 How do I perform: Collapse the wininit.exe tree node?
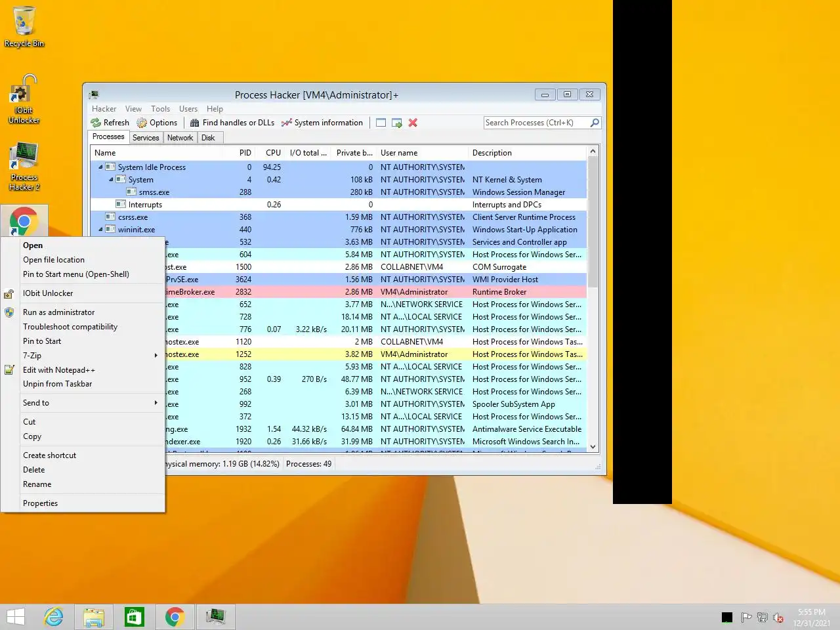pos(100,230)
